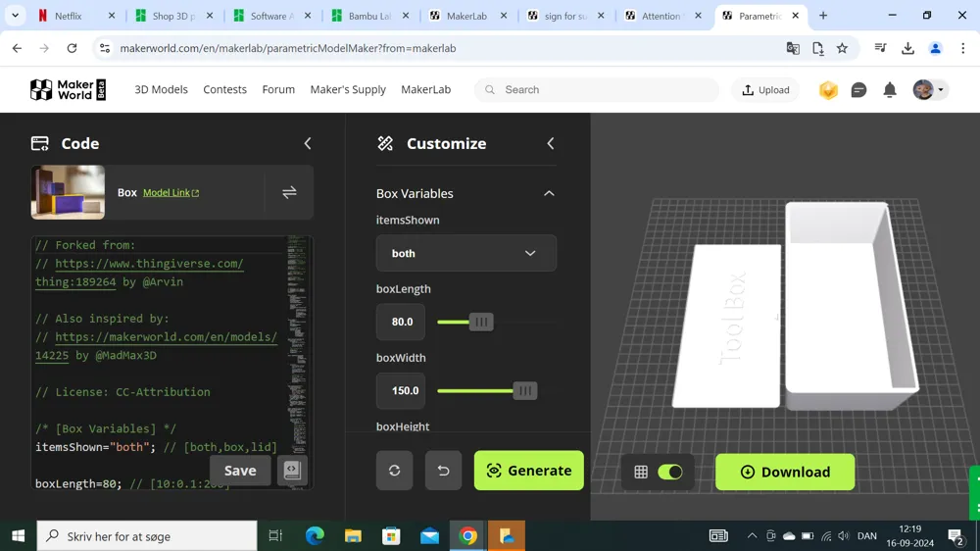Image resolution: width=980 pixels, height=551 pixels.
Task: Click the grid icon in the viewer
Action: [x=641, y=473]
